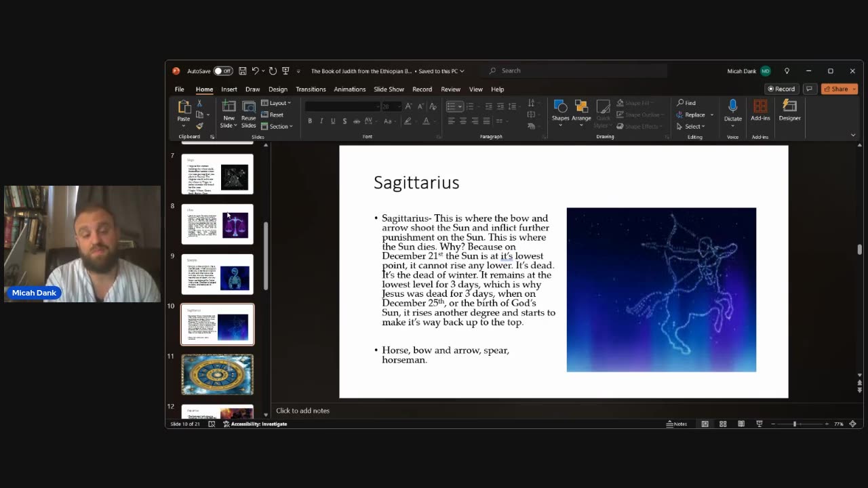Toggle the Notes pane in status bar
This screenshot has width=868, height=488.
pyautogui.click(x=677, y=424)
